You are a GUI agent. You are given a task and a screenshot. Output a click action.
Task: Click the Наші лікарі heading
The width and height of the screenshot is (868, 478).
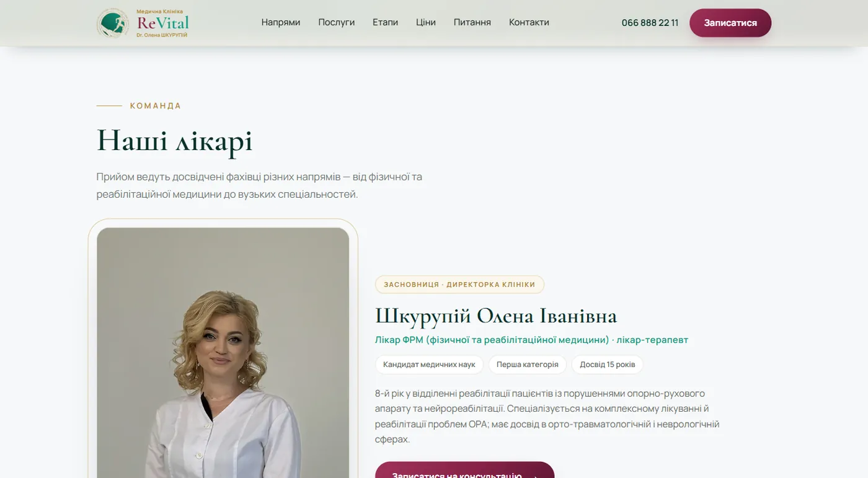pyautogui.click(x=174, y=140)
